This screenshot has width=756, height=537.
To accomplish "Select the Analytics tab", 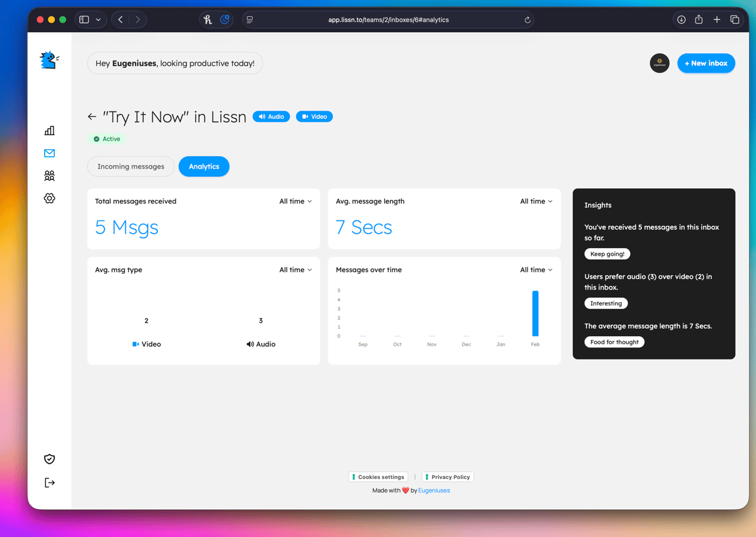I will point(204,166).
